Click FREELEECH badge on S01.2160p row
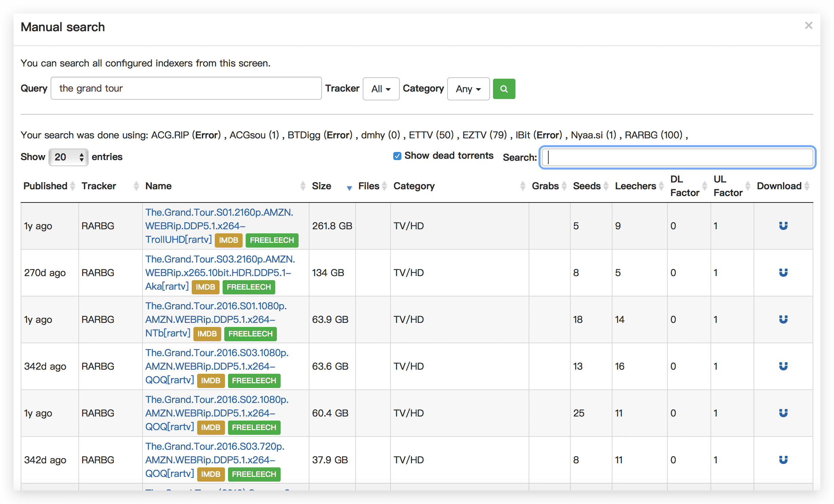Screen dimensions: 834x504 tap(272, 240)
